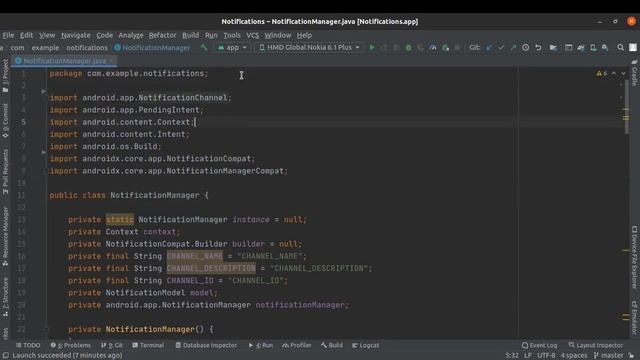Open the Structure side panel
640x360 pixels.
tap(5, 297)
